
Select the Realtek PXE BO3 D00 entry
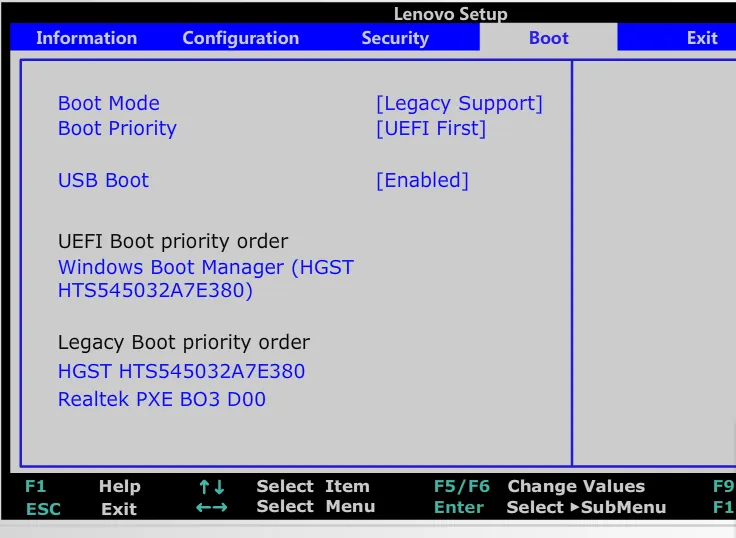tap(162, 399)
